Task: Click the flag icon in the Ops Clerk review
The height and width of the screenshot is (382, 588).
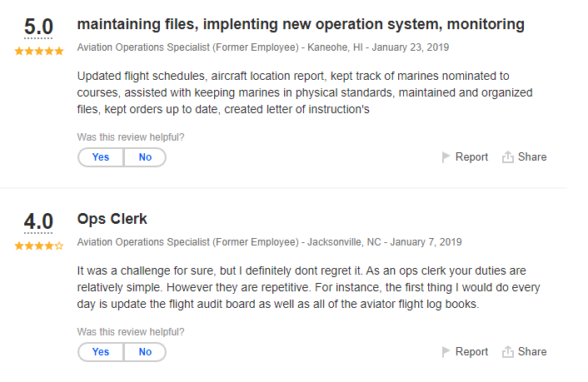Action: (x=446, y=352)
